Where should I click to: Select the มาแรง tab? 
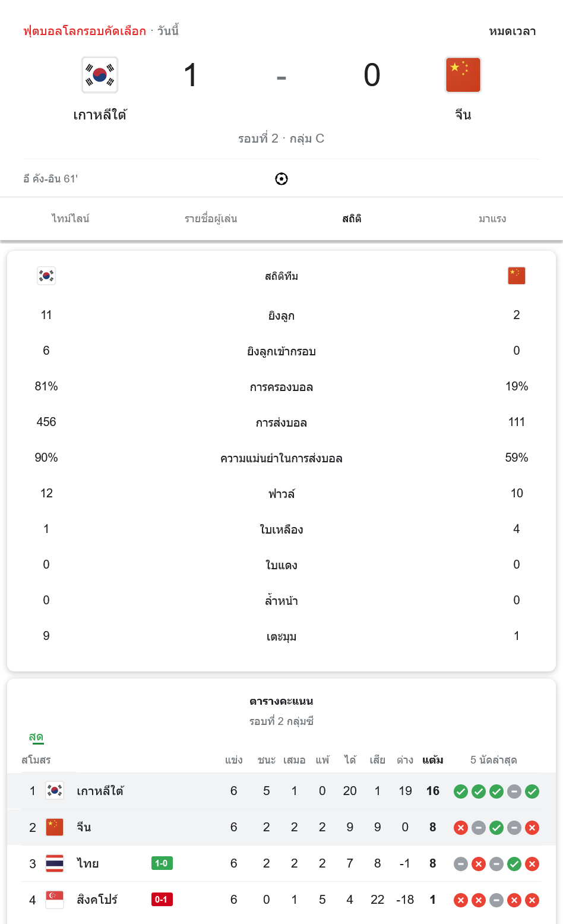pyautogui.click(x=492, y=219)
